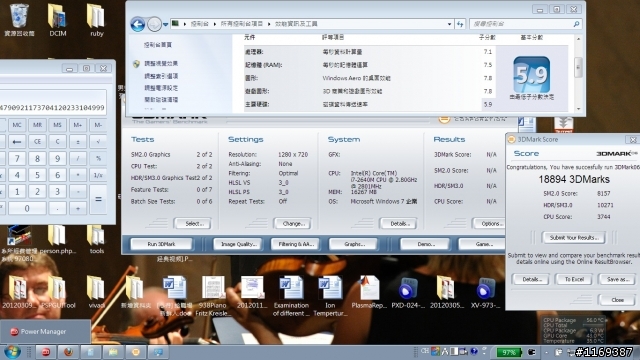
Task: Click calculator CE button
Action: point(37,142)
